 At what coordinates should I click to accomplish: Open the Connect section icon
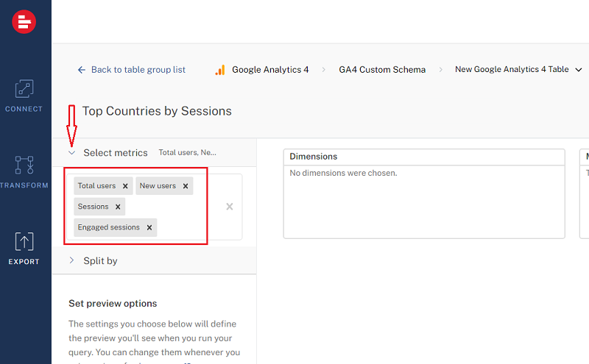pyautogui.click(x=24, y=88)
